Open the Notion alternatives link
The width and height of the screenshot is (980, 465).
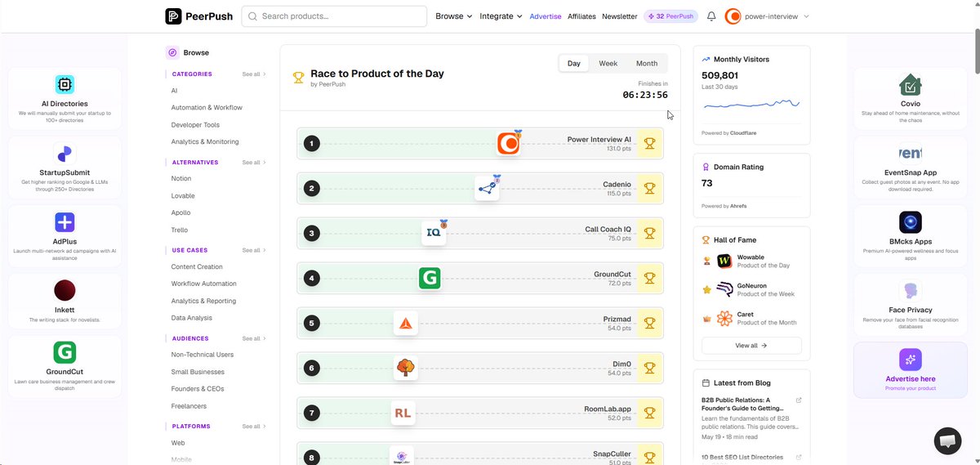181,178
